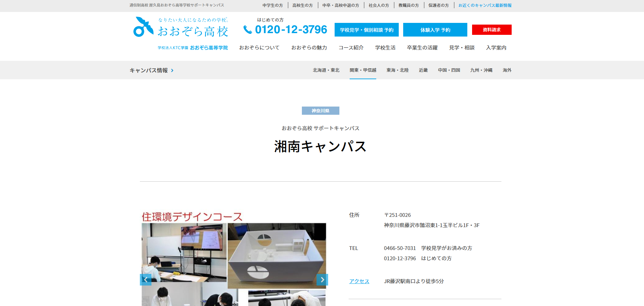The image size is (644, 306).
Task: Click the chevron next to キャンパス情報
Action: (x=172, y=70)
